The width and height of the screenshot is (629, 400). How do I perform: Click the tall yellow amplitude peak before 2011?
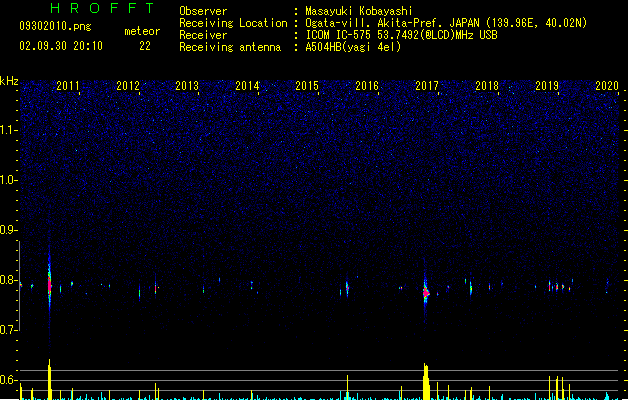click(49, 380)
